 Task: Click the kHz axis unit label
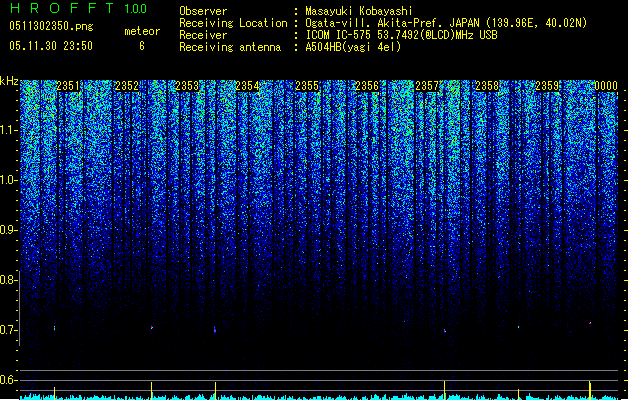(9, 81)
